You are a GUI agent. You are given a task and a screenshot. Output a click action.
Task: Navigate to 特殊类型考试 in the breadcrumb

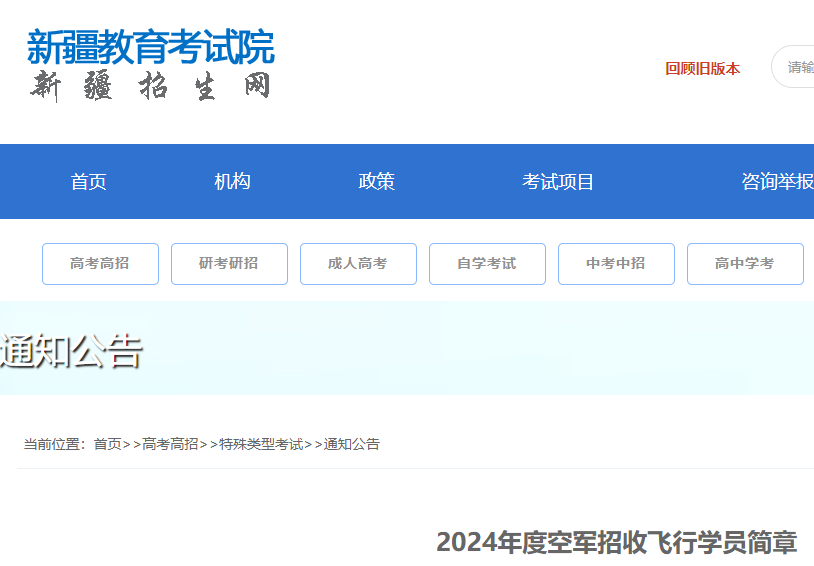click(x=261, y=444)
